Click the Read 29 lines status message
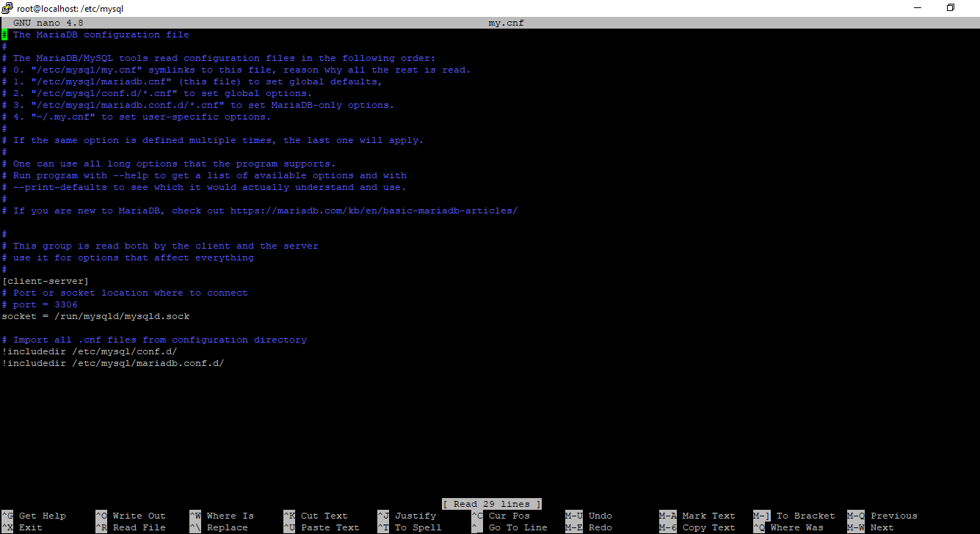Image resolution: width=980 pixels, height=534 pixels. pyautogui.click(x=491, y=504)
